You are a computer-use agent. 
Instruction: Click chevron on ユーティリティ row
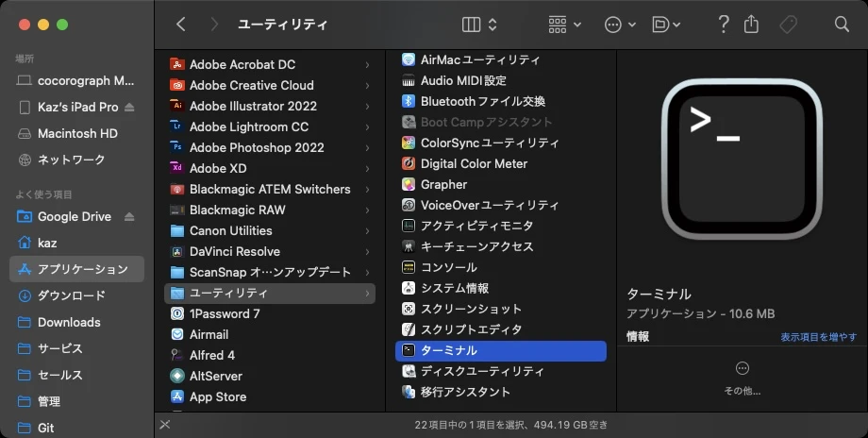(367, 294)
